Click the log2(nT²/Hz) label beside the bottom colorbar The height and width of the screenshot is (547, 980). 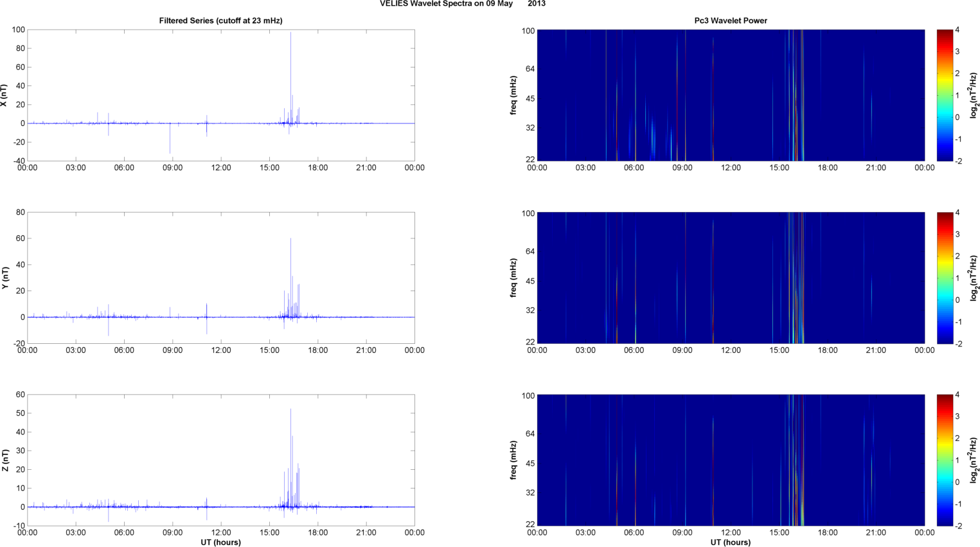tap(974, 460)
